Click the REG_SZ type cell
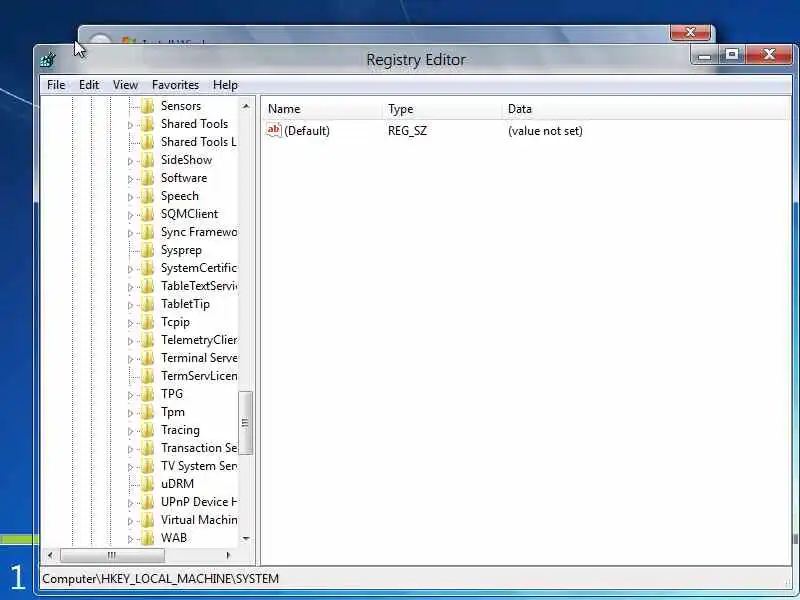 [x=407, y=131]
